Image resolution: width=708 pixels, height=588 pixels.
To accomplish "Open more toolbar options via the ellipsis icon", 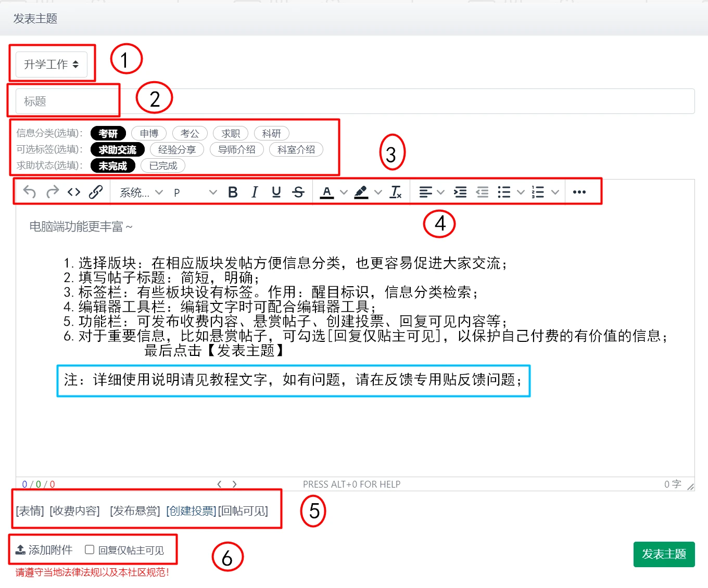I will coord(579,191).
